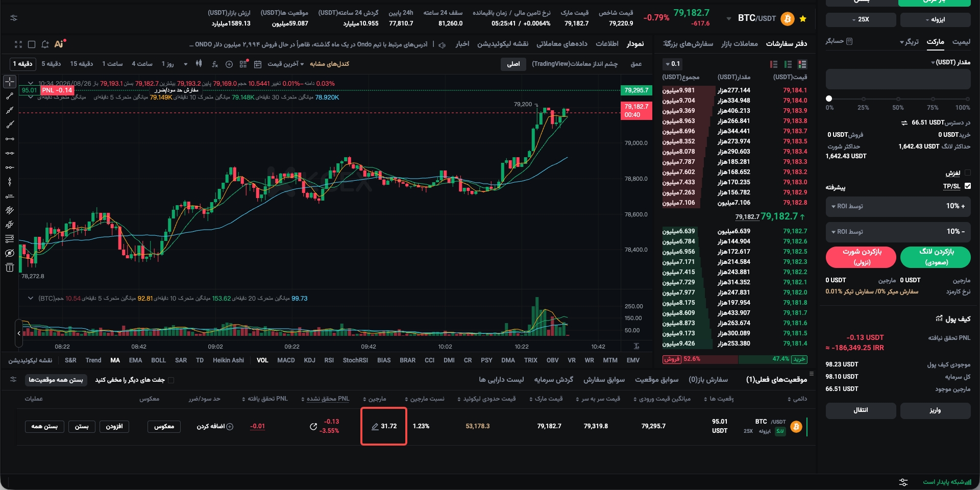Click the green open long button
The height and width of the screenshot is (490, 980).
point(935,257)
